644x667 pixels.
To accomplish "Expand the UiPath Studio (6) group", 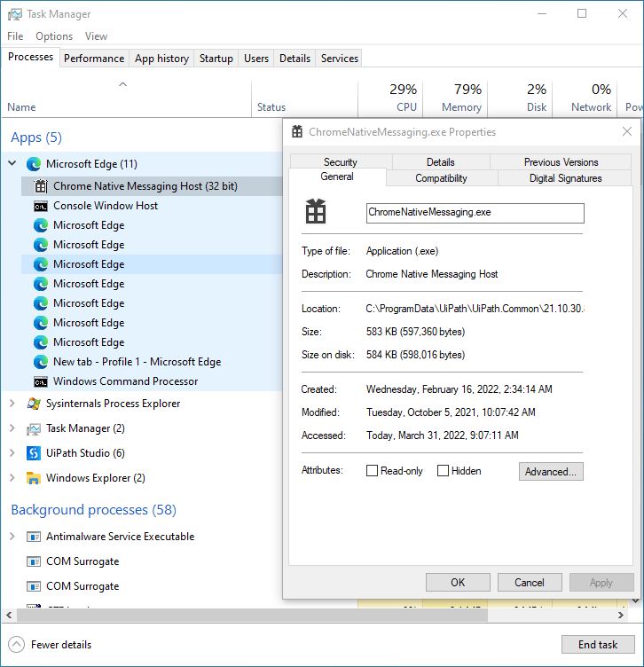I will pos(12,453).
